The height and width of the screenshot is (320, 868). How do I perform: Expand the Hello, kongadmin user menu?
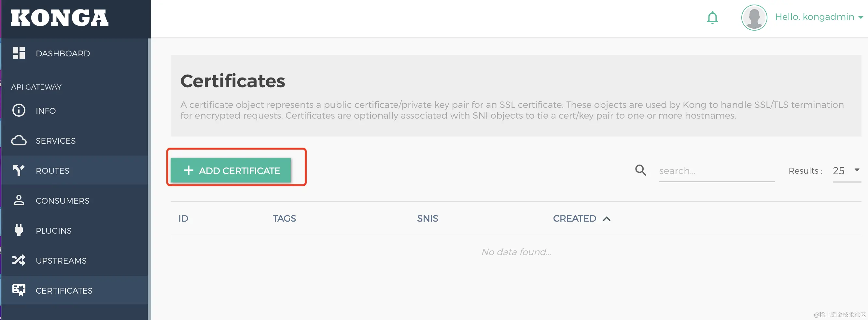coord(819,17)
